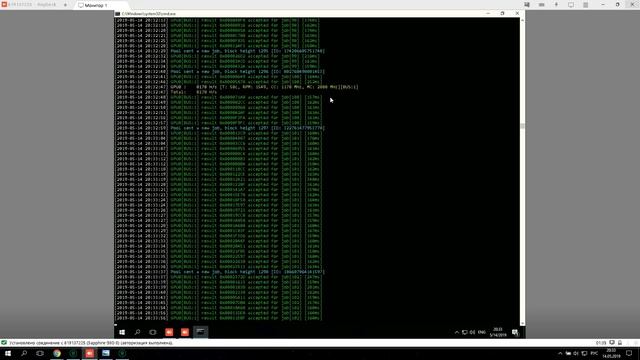This screenshot has height=360, width=640.
Task: Maximize the remote cmd.exe window
Action: (x=502, y=13)
